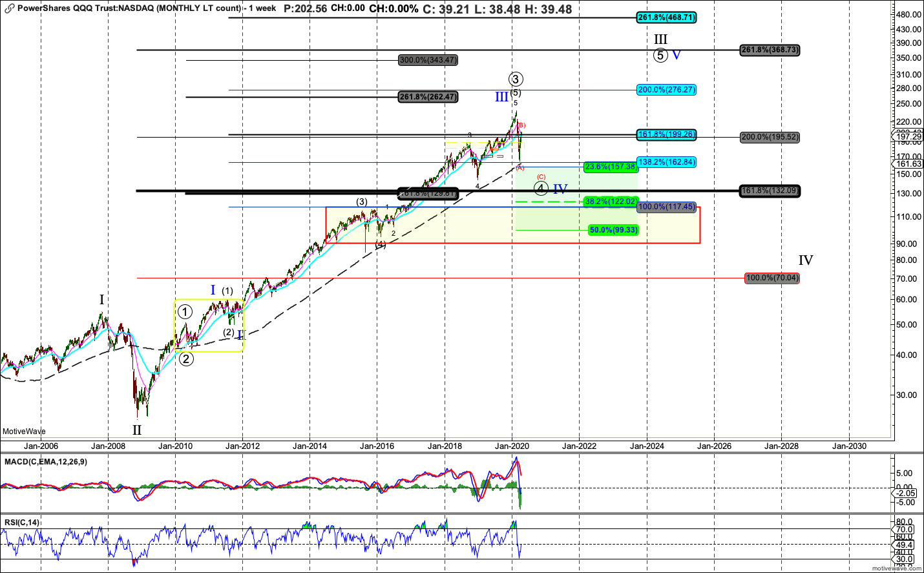The height and width of the screenshot is (573, 924).
Task: Select the 100.0%(117.45) label
Action: (666, 207)
